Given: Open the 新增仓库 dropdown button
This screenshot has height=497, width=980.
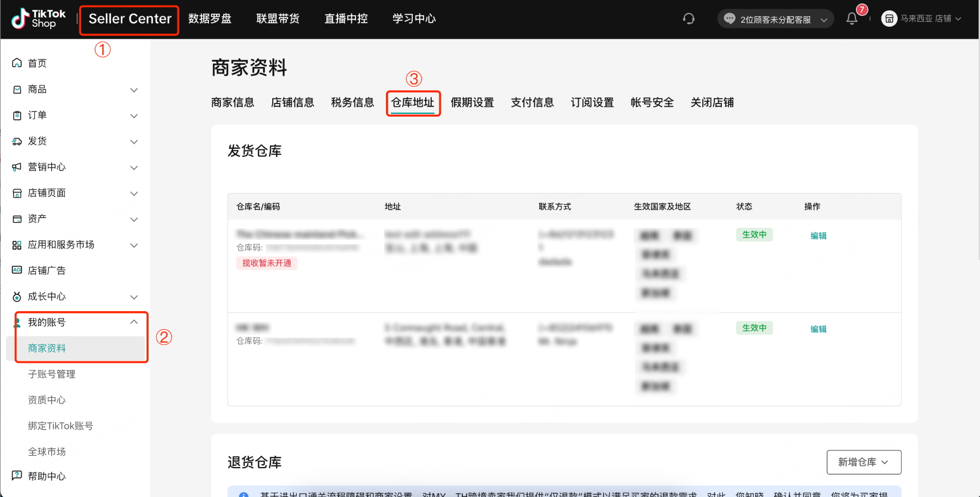Looking at the screenshot, I should pos(863,462).
